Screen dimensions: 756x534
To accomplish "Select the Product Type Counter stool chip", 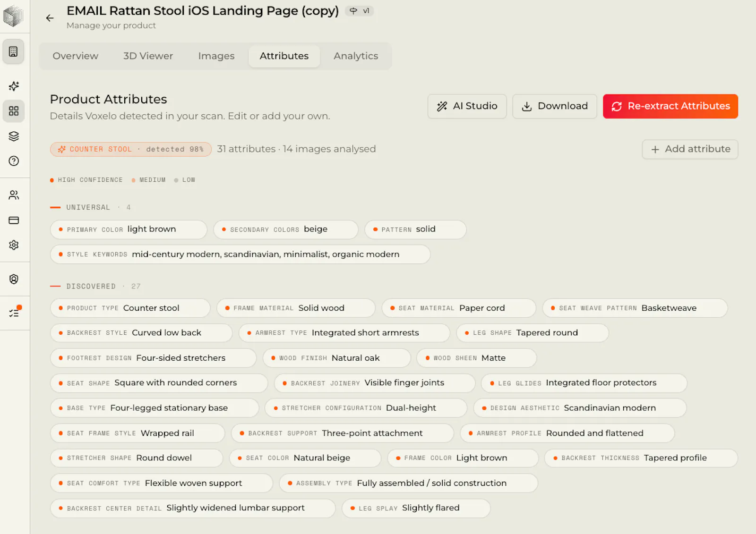I will click(x=130, y=308).
